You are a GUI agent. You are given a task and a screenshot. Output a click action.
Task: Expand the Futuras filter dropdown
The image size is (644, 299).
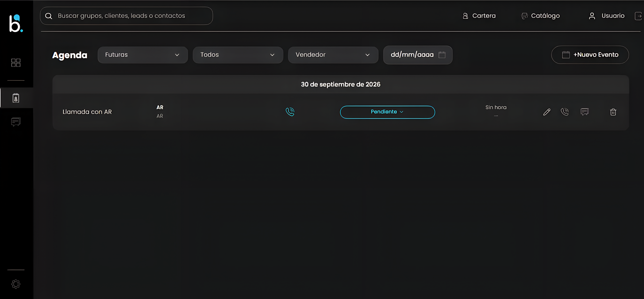[143, 55]
